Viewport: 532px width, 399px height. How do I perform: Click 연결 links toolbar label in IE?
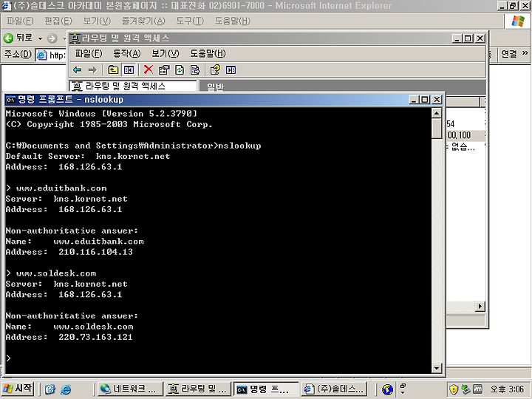[x=509, y=54]
